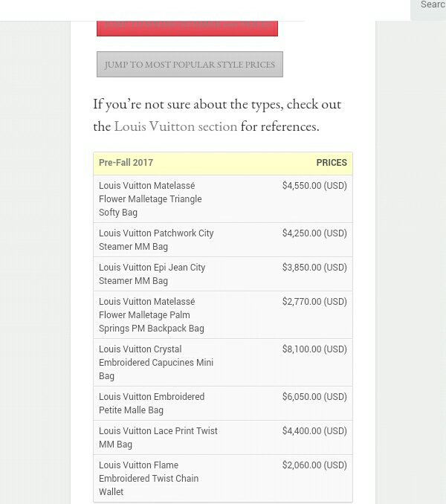Open the Louis Vuitton section link

(x=175, y=126)
